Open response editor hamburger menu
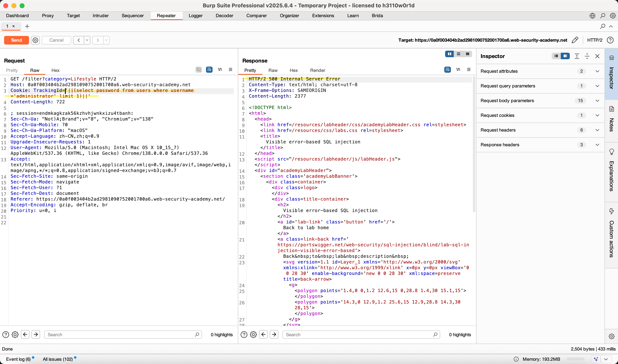The height and width of the screenshot is (364, 618). (x=469, y=69)
